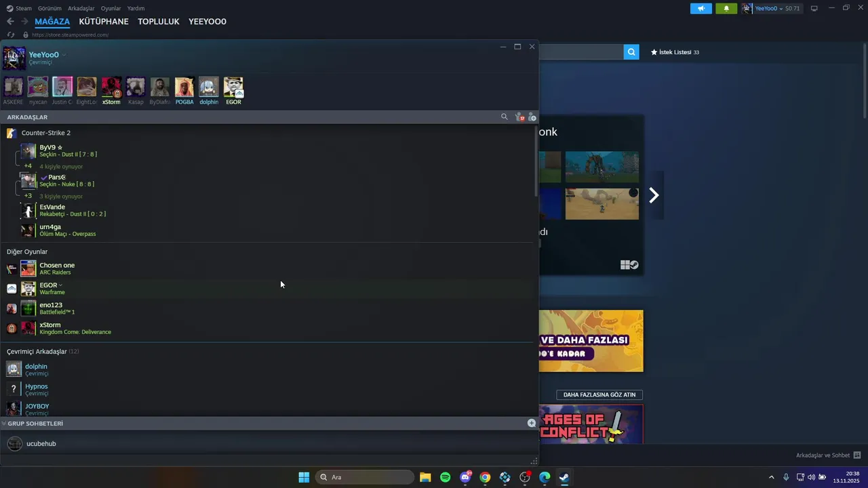
Task: Click DAHA FAZLASINA GÖZ ATIN button
Action: (x=599, y=394)
